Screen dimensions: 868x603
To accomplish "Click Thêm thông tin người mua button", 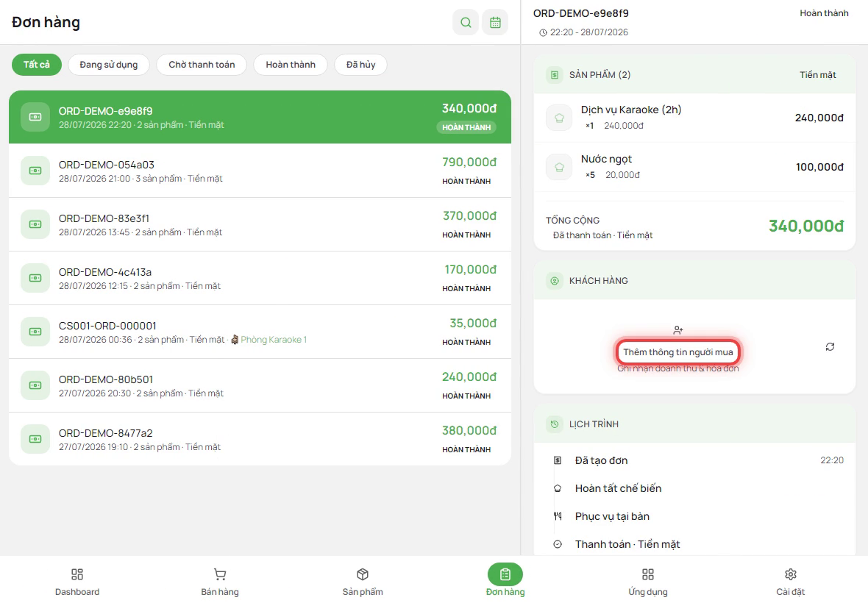I will coord(677,352).
